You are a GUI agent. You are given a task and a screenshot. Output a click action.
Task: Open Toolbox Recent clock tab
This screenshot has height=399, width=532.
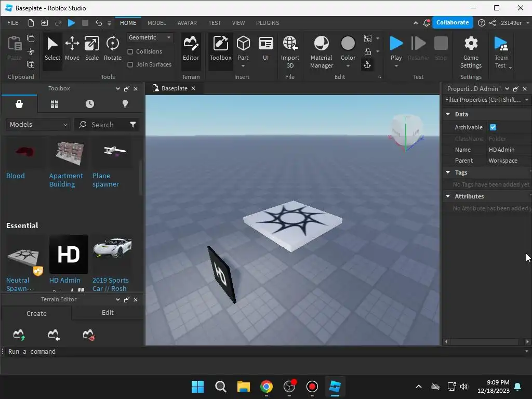pos(90,104)
